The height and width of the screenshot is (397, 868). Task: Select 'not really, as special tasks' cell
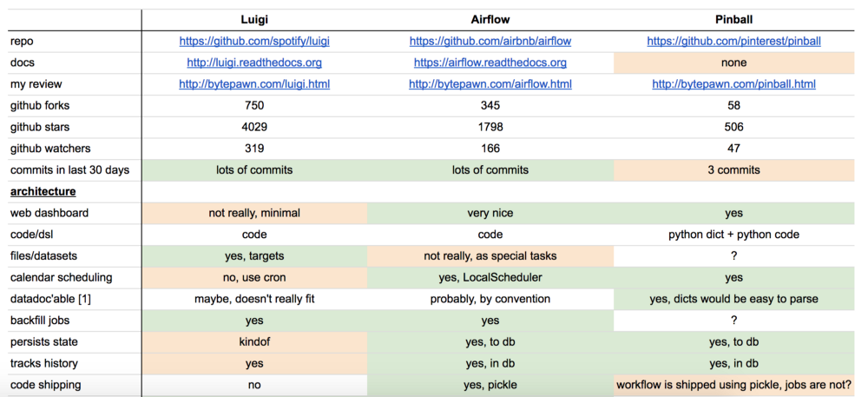[490, 255]
